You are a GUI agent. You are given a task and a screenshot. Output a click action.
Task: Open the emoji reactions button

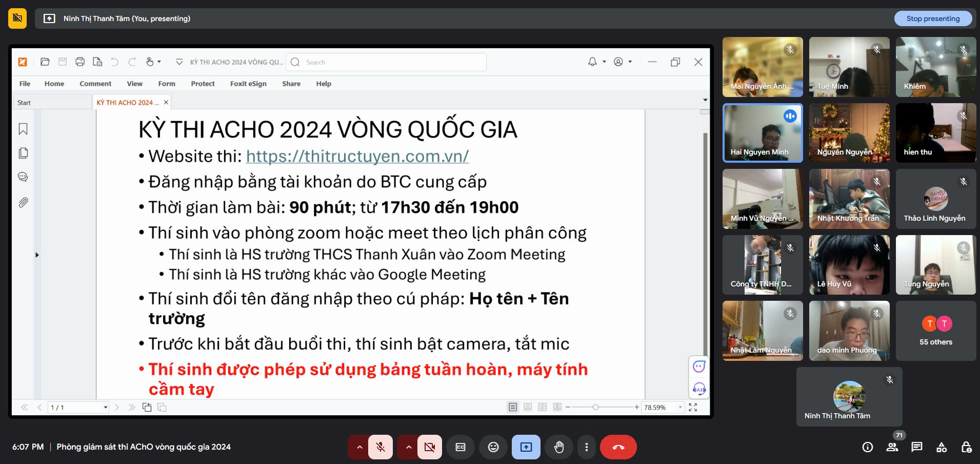(x=493, y=447)
